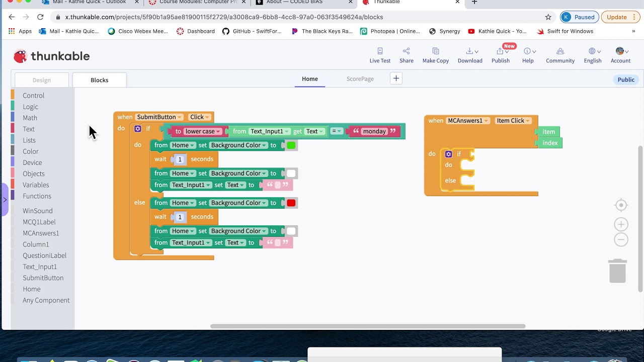Viewport: 644px width, 362px height.
Task: Open the Functions blocks category
Action: click(37, 196)
